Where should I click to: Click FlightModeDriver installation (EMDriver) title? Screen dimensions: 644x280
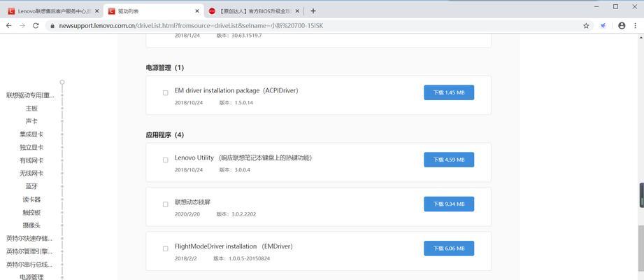tap(234, 246)
